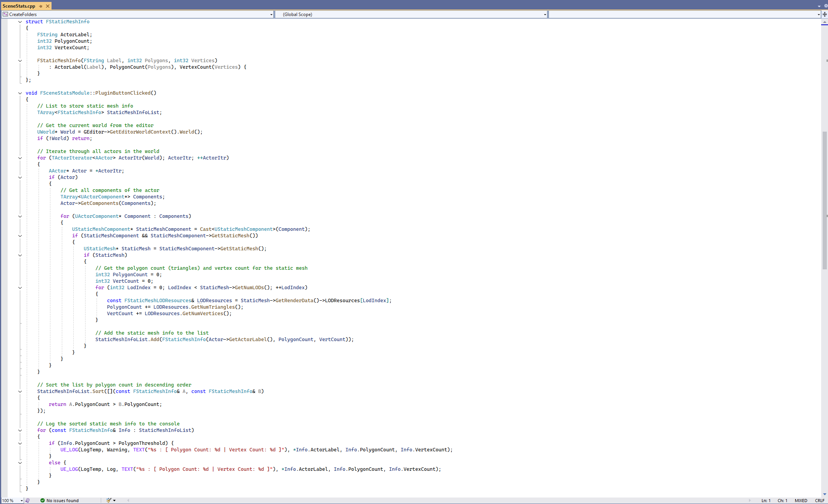Open the 100 % zoom dropdown
Screen dimensions: 828x504
tap(22, 501)
